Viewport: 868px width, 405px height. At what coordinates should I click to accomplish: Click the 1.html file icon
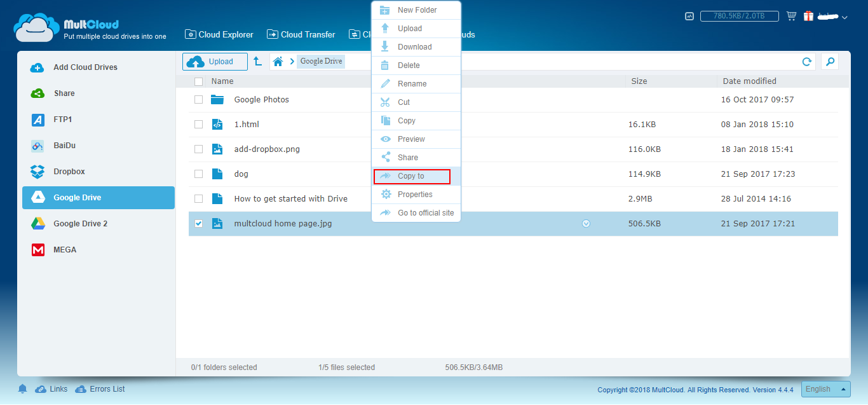click(x=217, y=124)
